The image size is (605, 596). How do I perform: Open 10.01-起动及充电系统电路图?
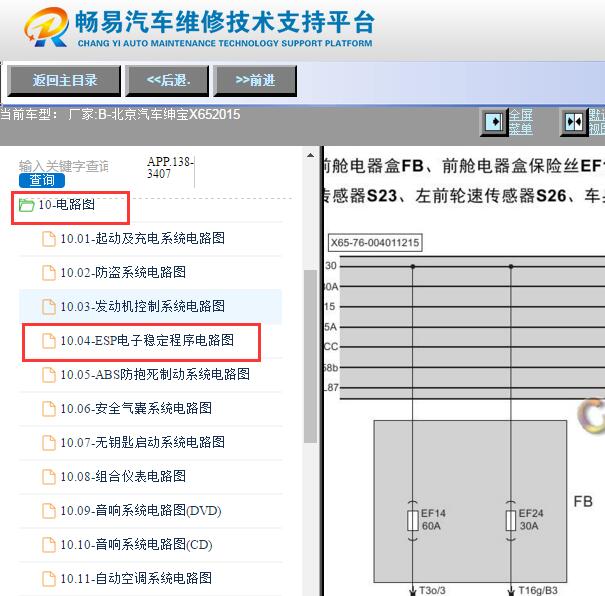[142, 238]
